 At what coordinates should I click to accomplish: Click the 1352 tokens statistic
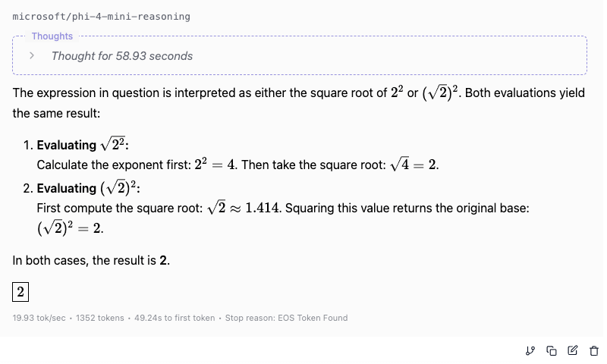[99, 318]
